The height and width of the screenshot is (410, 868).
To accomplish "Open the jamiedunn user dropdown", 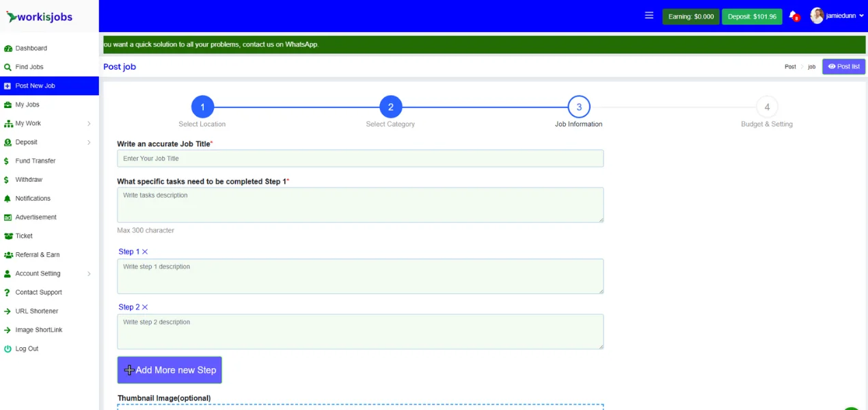I will point(861,16).
